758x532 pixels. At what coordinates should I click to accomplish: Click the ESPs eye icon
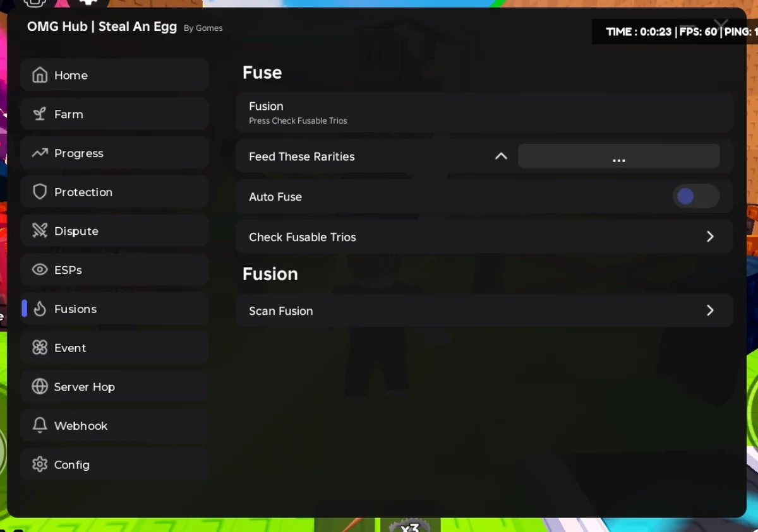[x=40, y=270]
